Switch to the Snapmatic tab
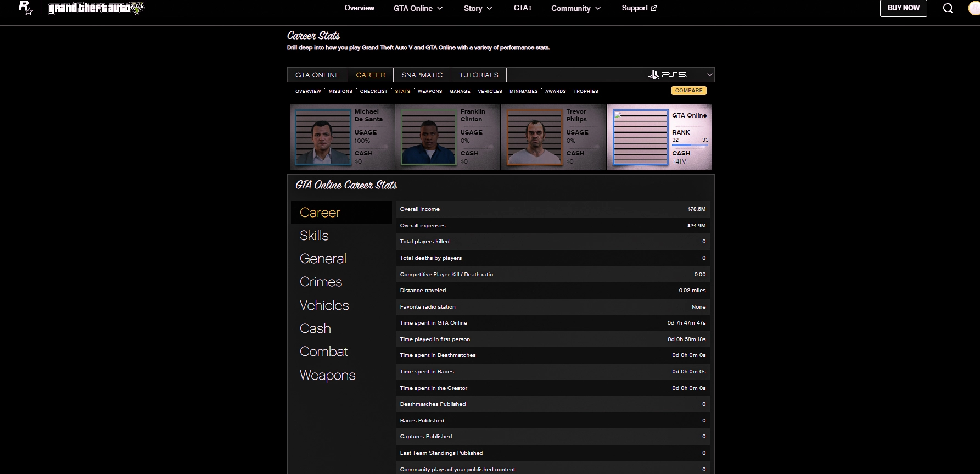Viewport: 980px width, 474px height. [422, 75]
